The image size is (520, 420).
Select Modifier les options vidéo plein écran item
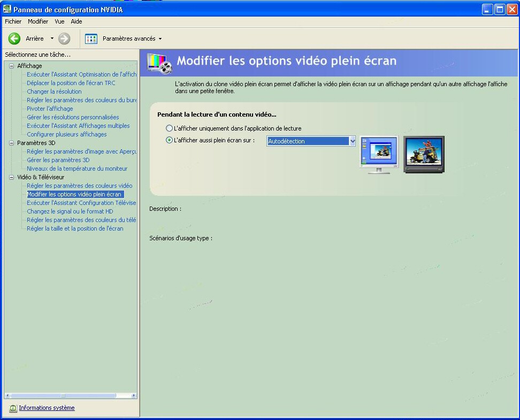point(74,194)
